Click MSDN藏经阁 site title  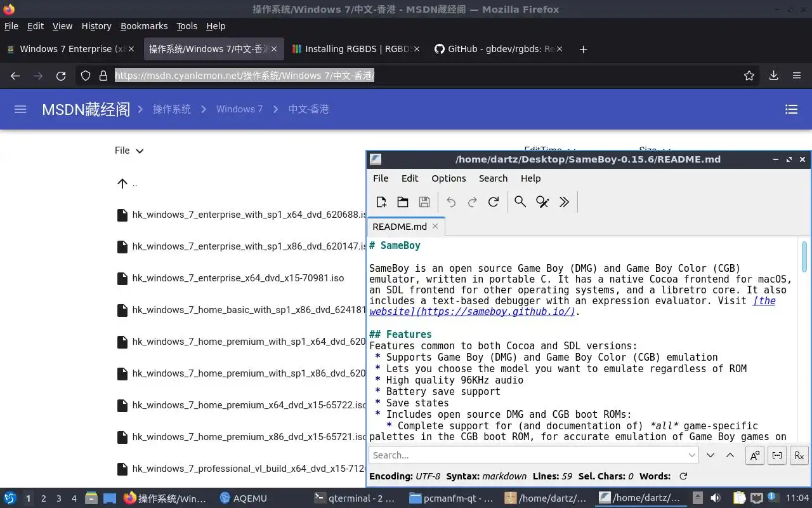(86, 109)
